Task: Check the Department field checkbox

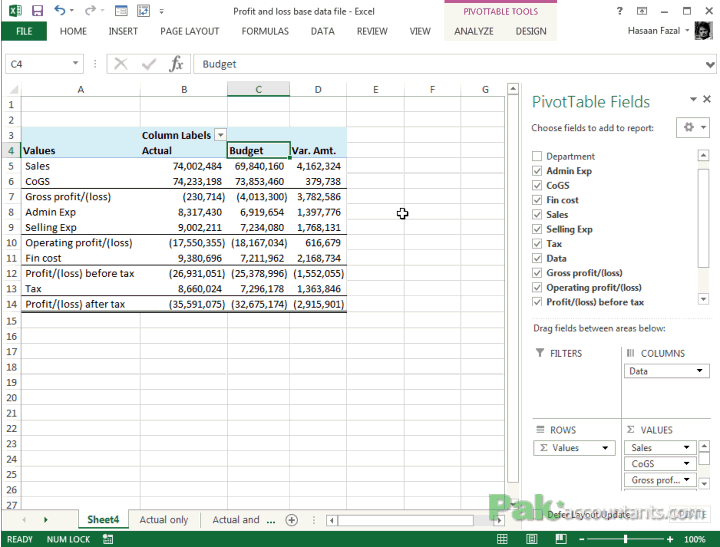Action: coord(537,156)
